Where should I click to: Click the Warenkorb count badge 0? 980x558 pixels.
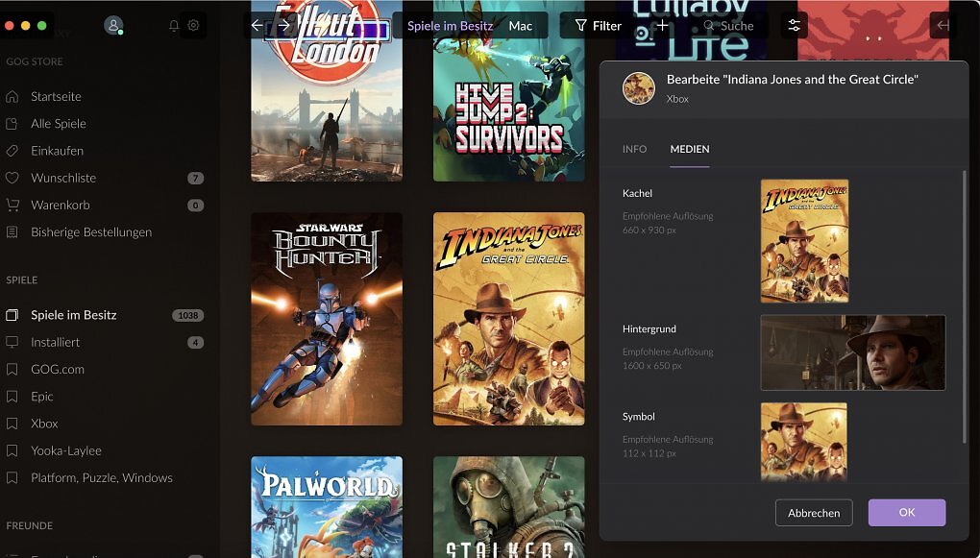[x=196, y=205]
